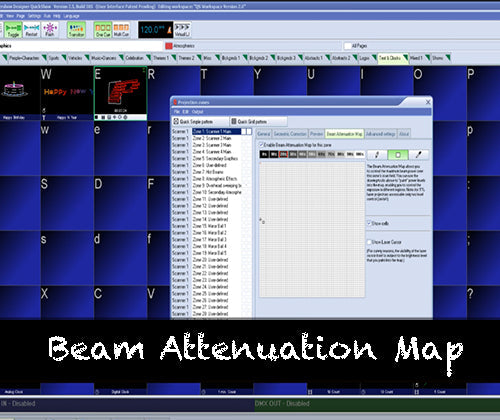
Task: Select the Beam Attenuation Map tab
Action: coord(344,134)
